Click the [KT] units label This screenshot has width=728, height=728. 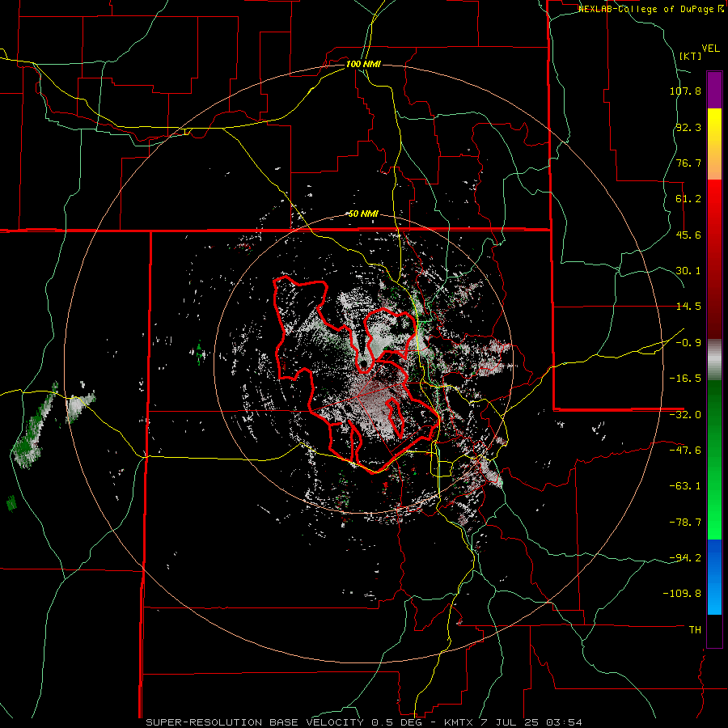point(691,56)
